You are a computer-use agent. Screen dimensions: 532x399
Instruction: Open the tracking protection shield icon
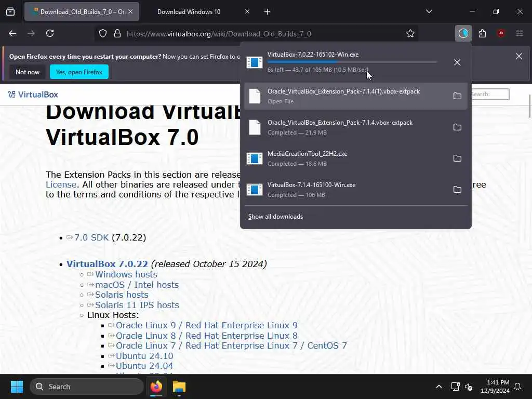pos(103,34)
